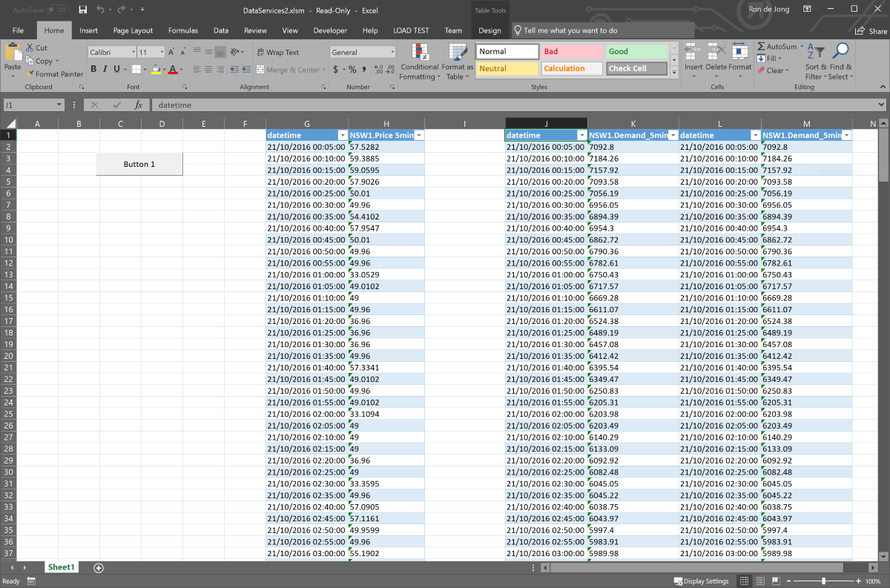Image resolution: width=890 pixels, height=588 pixels.
Task: Apply the percent style number format
Action: (352, 70)
